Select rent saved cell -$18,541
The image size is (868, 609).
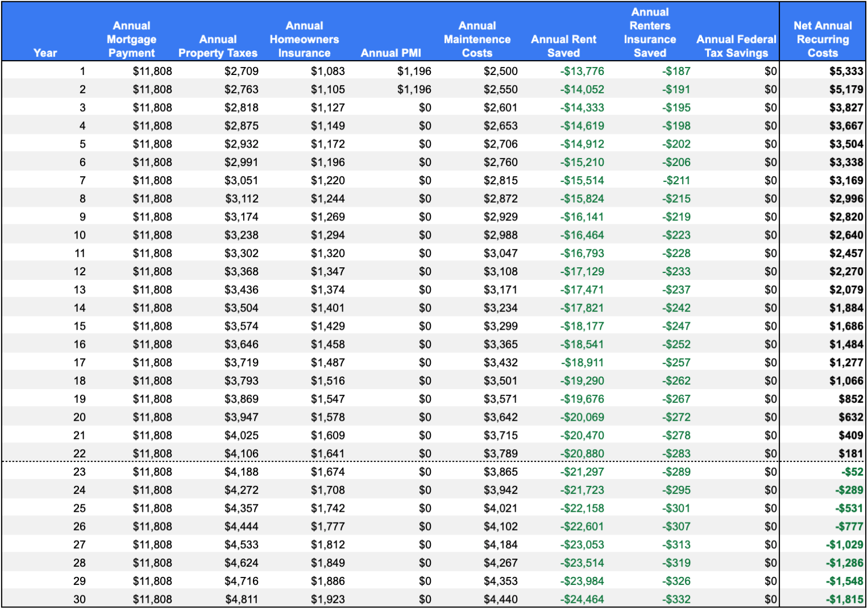(x=582, y=345)
